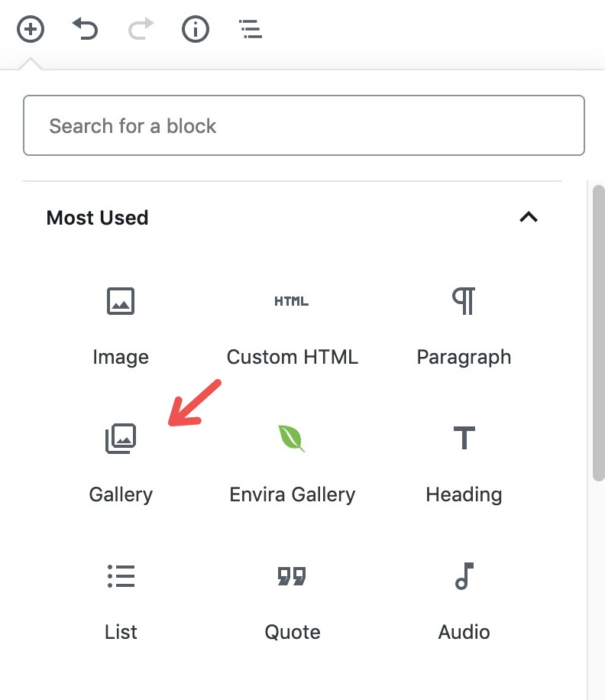Click the block list scrollbar thumb
Screen dimensions: 605x700
pos(598,333)
